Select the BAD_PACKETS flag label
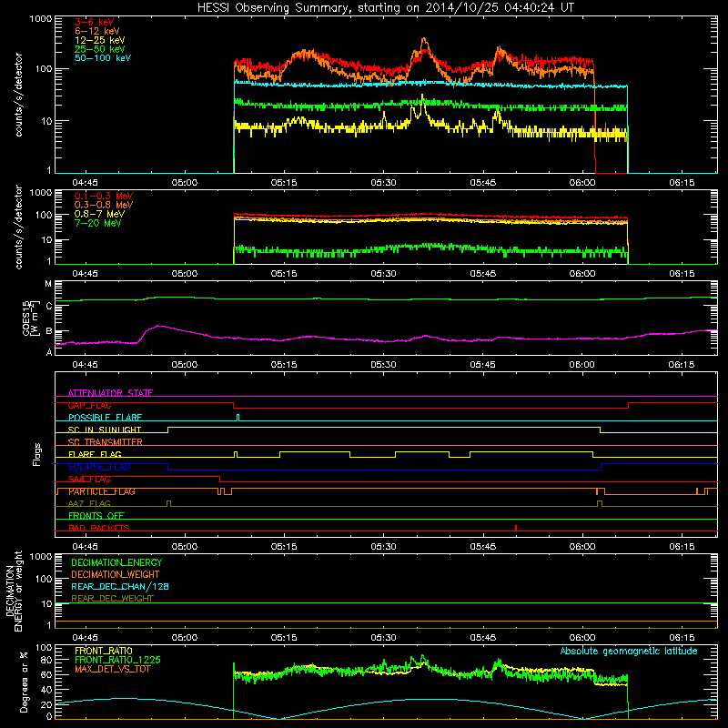728x728 pixels. (x=99, y=528)
